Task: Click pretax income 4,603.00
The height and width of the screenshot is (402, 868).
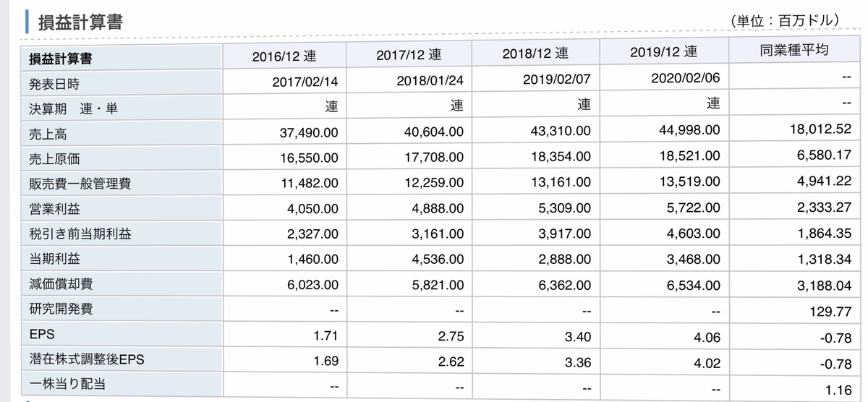Action: click(693, 234)
